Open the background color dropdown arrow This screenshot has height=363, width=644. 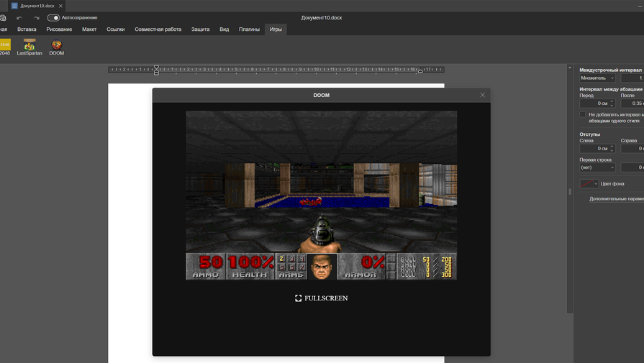tap(596, 184)
